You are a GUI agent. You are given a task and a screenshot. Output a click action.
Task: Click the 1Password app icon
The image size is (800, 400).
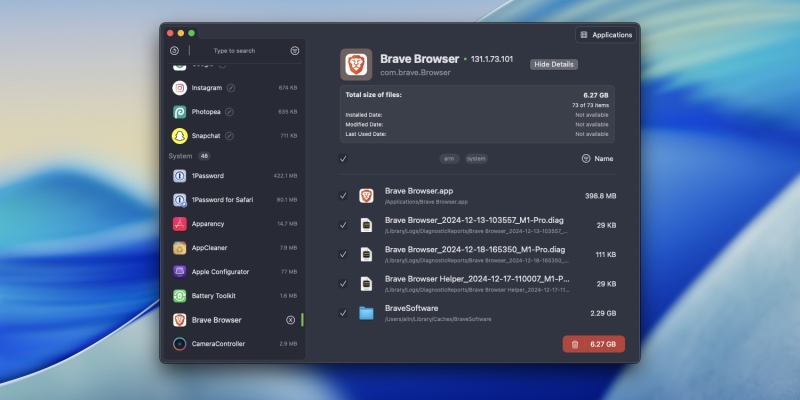tap(180, 176)
